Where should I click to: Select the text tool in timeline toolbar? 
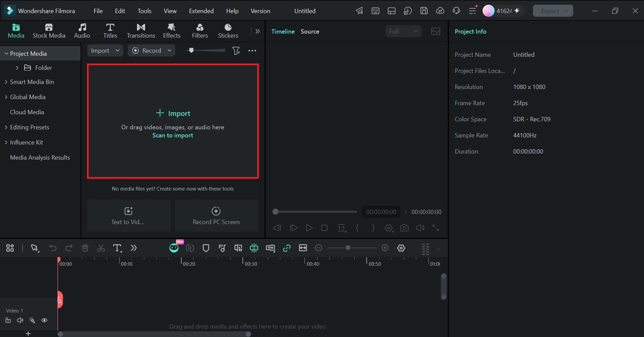pos(117,248)
